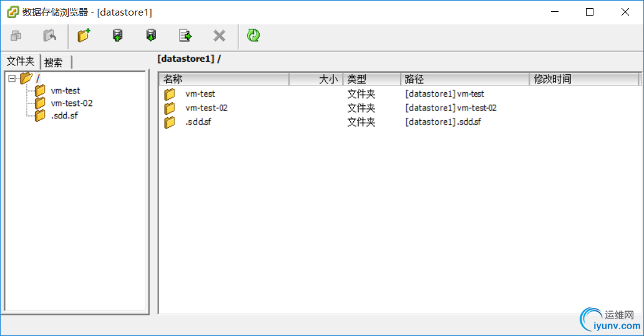Click 文件夹 type cell of .sdd.sf row
The height and width of the screenshot is (336, 644).
(361, 122)
